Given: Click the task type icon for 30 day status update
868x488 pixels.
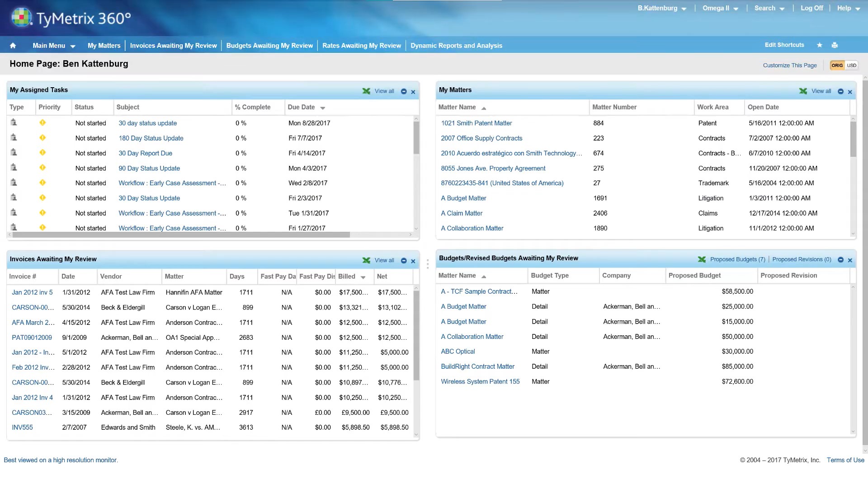Looking at the screenshot, I should tap(14, 122).
